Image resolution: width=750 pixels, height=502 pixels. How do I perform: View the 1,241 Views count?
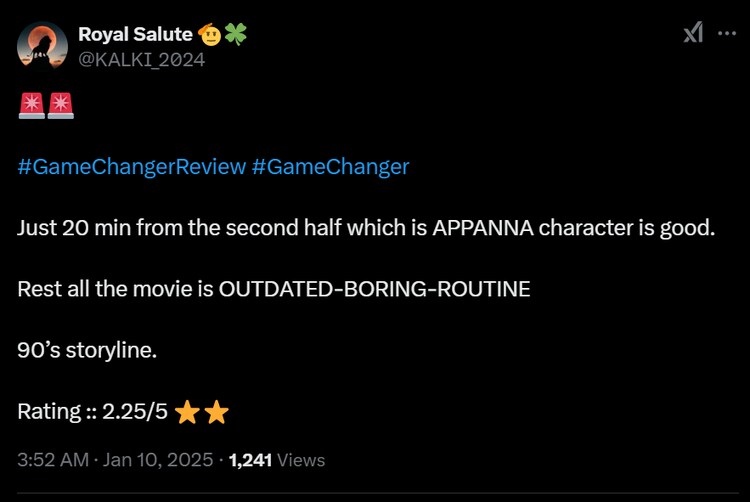(277, 460)
